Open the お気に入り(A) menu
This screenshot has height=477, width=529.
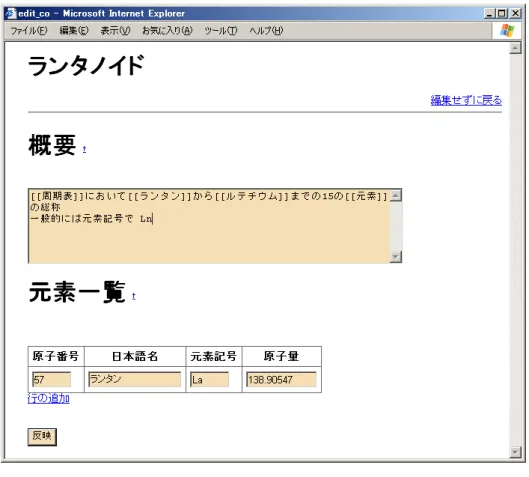point(167,31)
